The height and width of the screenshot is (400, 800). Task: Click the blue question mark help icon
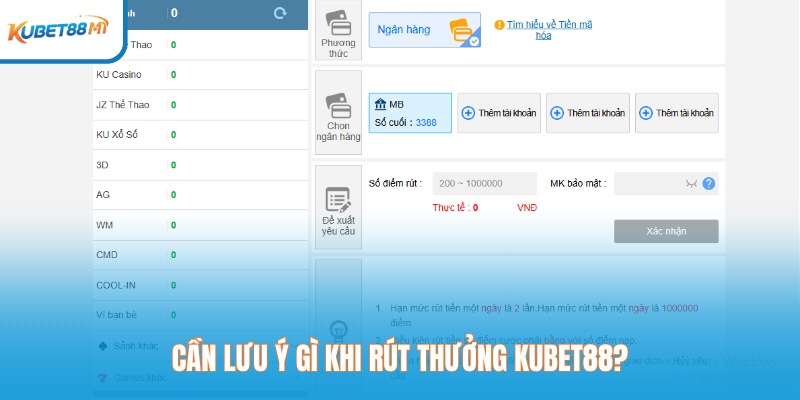[x=708, y=184]
